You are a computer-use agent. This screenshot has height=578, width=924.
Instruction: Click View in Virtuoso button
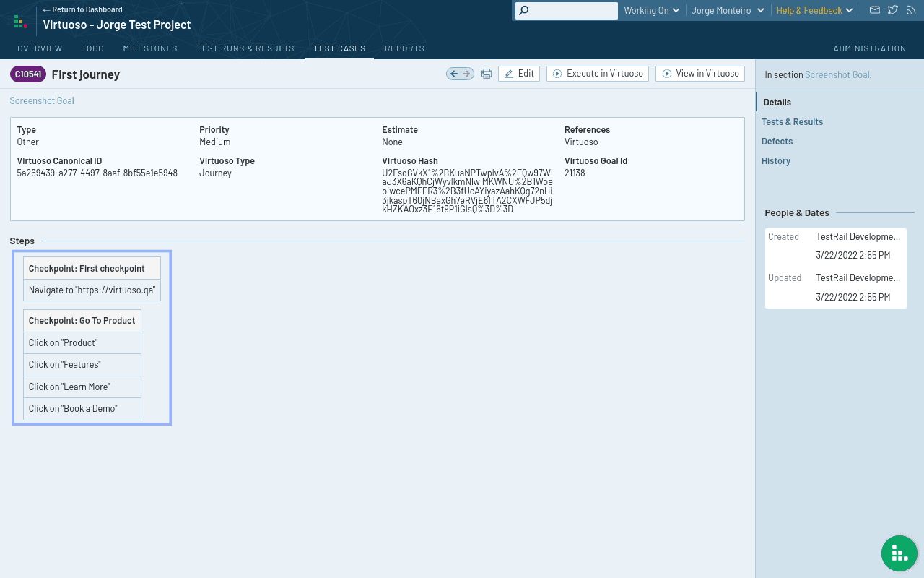tap(699, 74)
